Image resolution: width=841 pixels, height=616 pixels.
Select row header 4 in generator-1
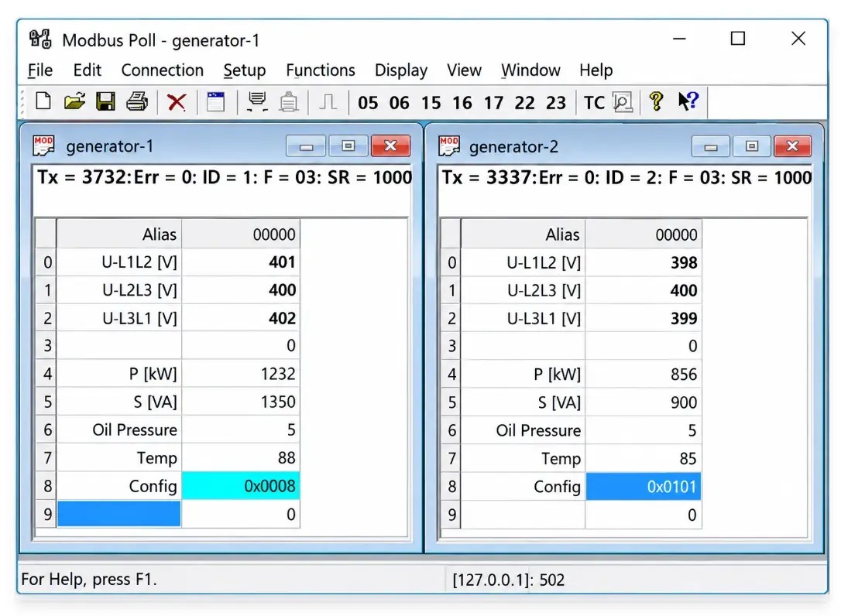point(46,374)
